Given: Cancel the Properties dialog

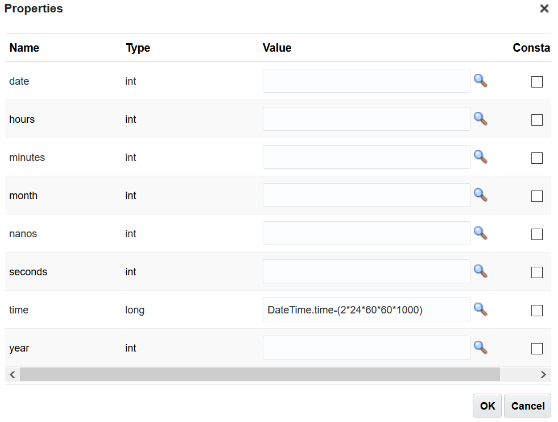Looking at the screenshot, I should (x=528, y=406).
